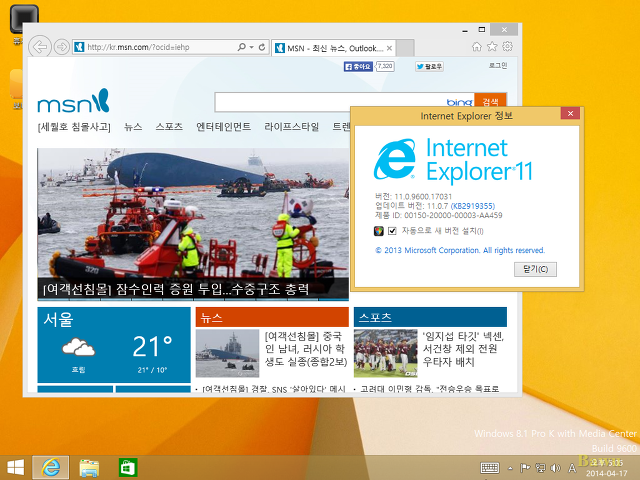Click the browser Forward arrow button

pos(62,47)
